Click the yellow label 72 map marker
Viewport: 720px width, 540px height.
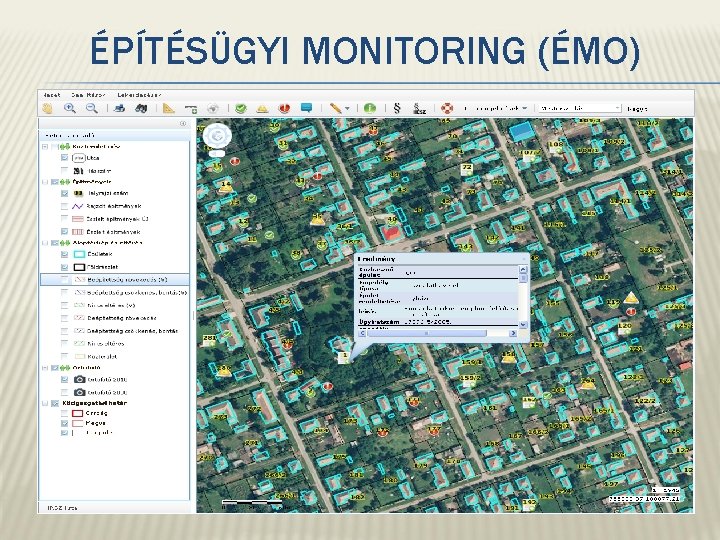point(467,169)
